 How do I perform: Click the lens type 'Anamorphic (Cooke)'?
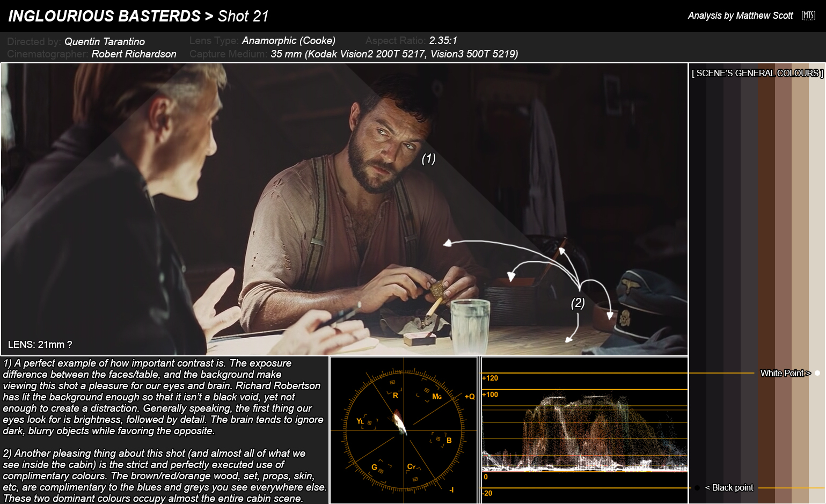[x=289, y=40]
